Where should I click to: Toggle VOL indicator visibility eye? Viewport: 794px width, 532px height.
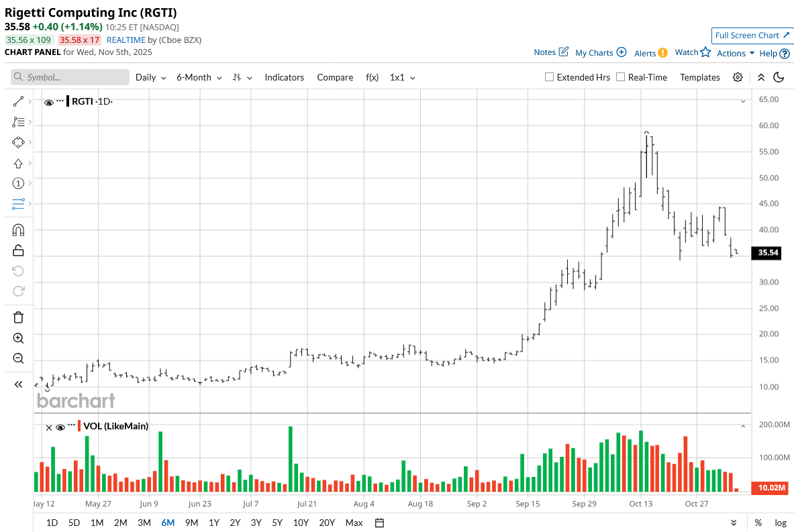tap(60, 427)
